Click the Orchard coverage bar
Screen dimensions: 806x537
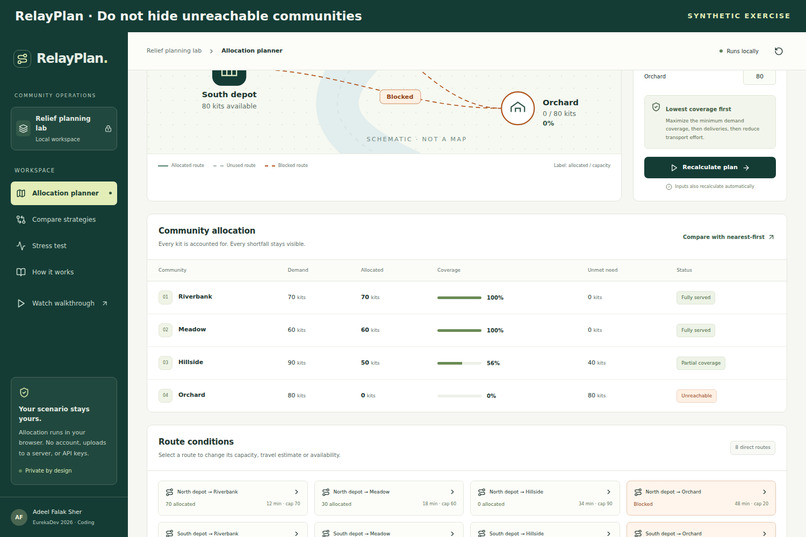[459, 396]
